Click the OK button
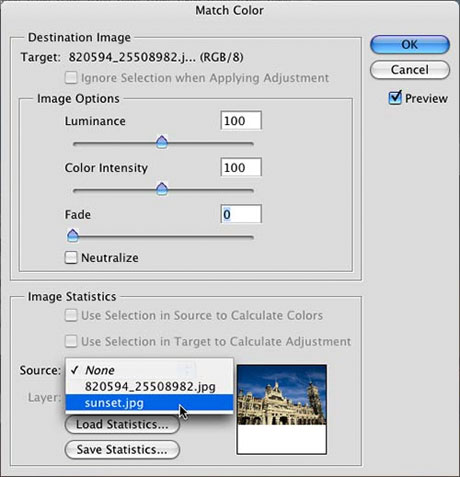Viewport: 460px width, 477px height. (x=410, y=45)
